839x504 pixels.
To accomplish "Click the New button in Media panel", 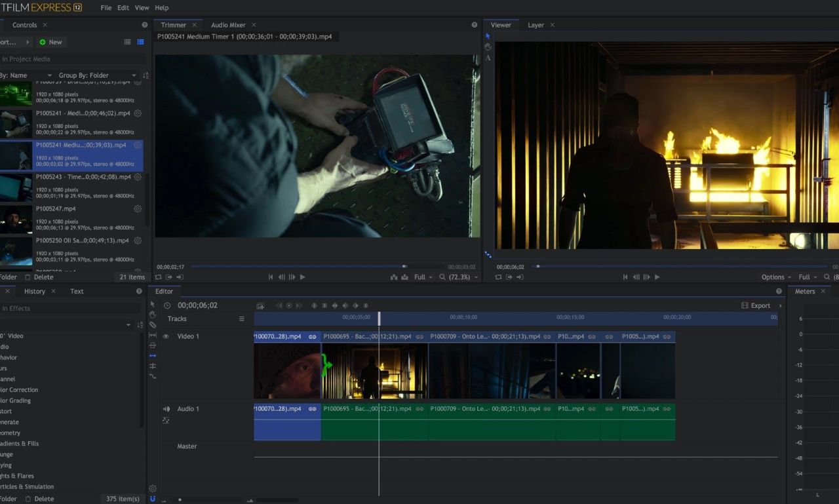I will [50, 42].
